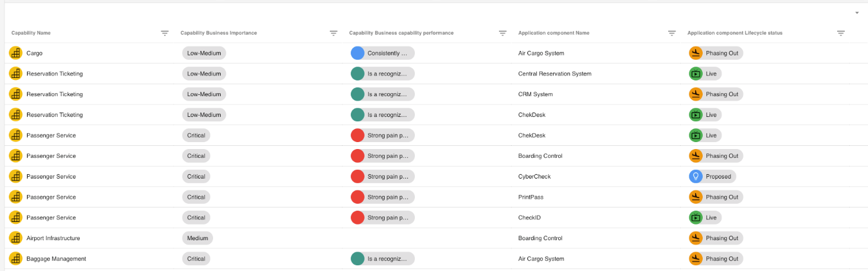Click filter icon for Application component Name
Screen dimensions: 868x271
point(672,33)
